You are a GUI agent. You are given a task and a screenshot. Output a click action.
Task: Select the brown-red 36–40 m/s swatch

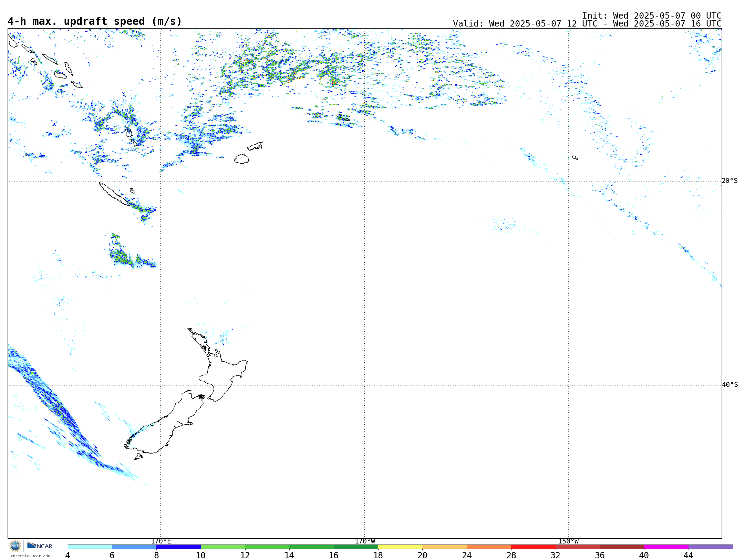tap(622, 547)
